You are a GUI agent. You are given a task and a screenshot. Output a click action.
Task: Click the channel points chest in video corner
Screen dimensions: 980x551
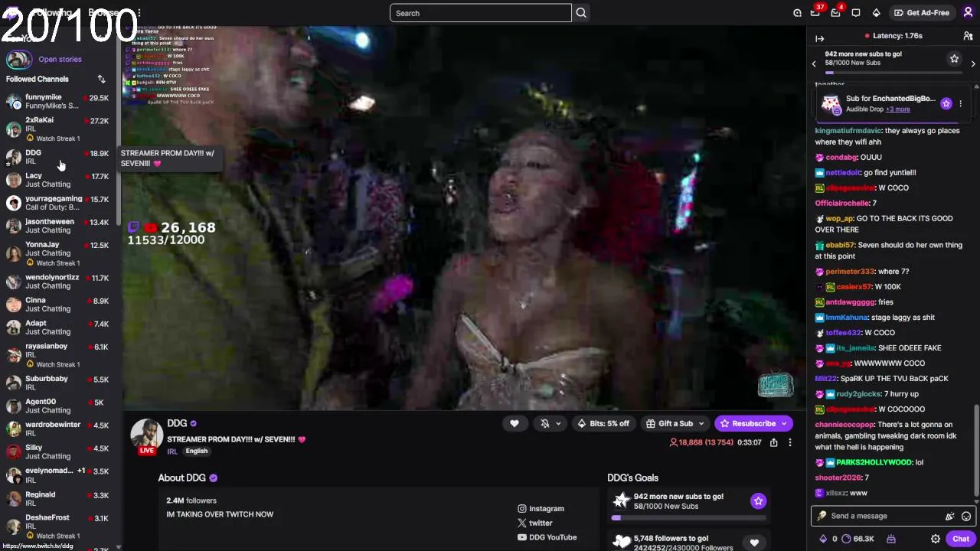pos(776,385)
